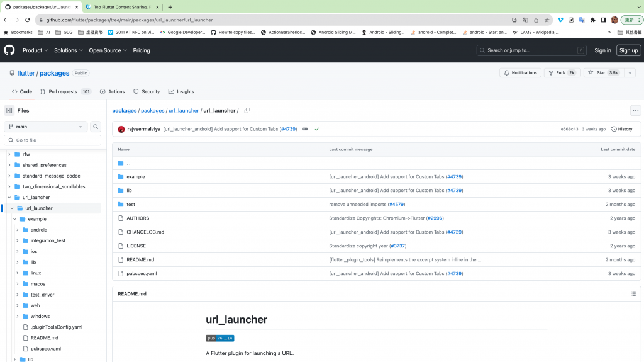Image resolution: width=644 pixels, height=362 pixels.
Task: Click the Sign up button
Action: pyautogui.click(x=628, y=50)
